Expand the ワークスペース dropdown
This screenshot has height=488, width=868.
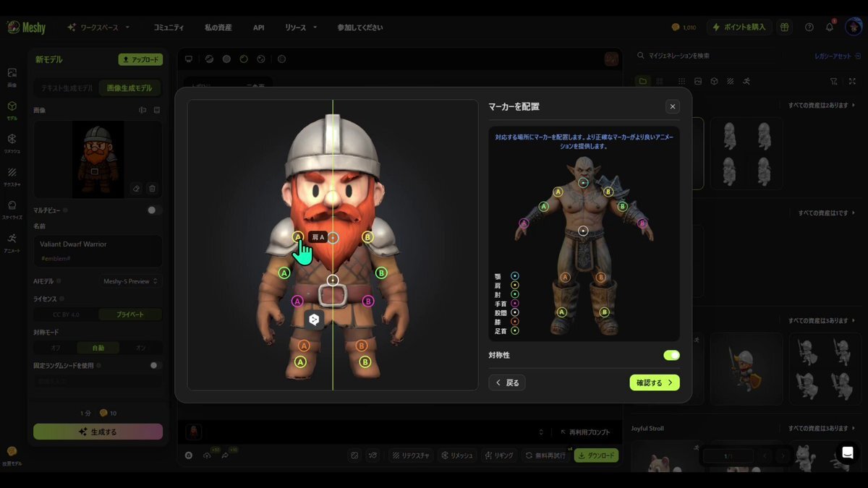[99, 27]
